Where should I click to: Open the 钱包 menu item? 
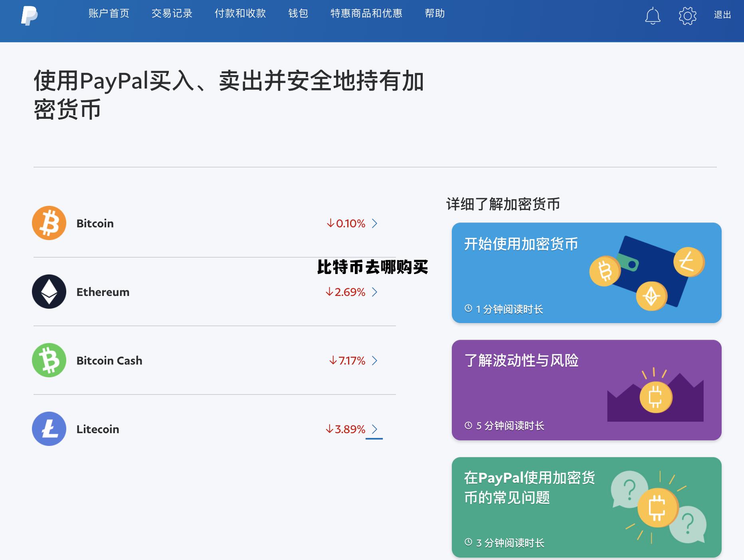[x=298, y=14]
